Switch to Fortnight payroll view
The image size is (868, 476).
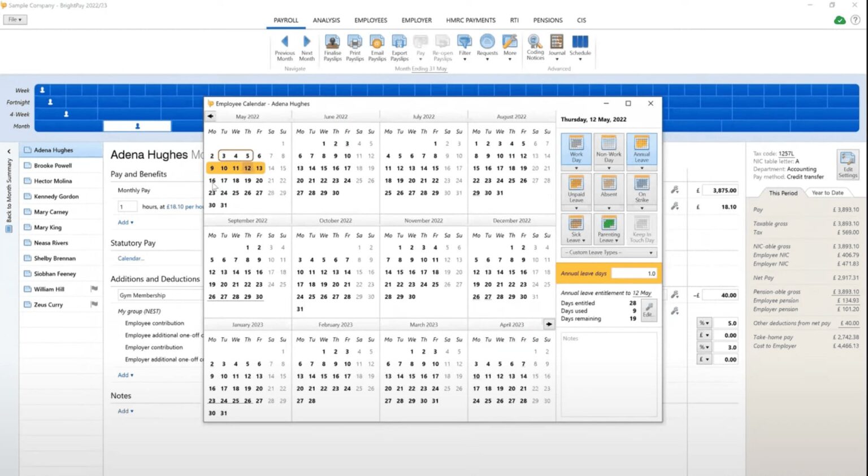pos(19,102)
